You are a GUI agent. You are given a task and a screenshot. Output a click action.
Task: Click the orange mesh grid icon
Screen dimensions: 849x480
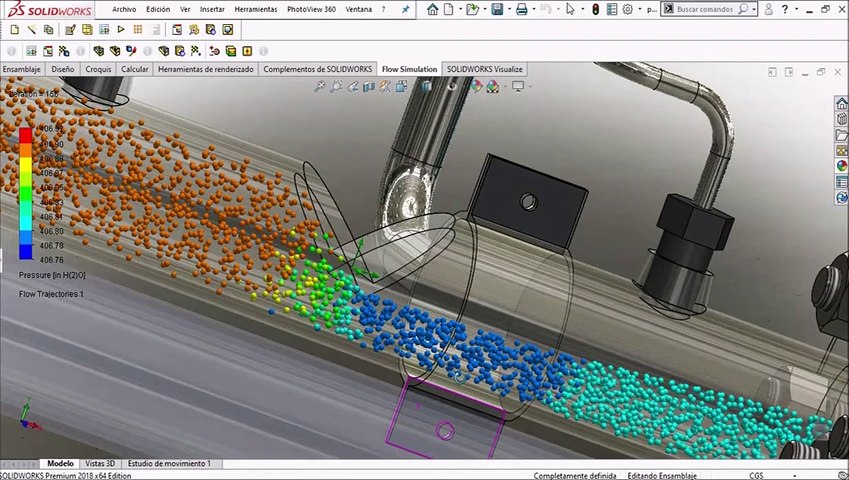[x=138, y=30]
